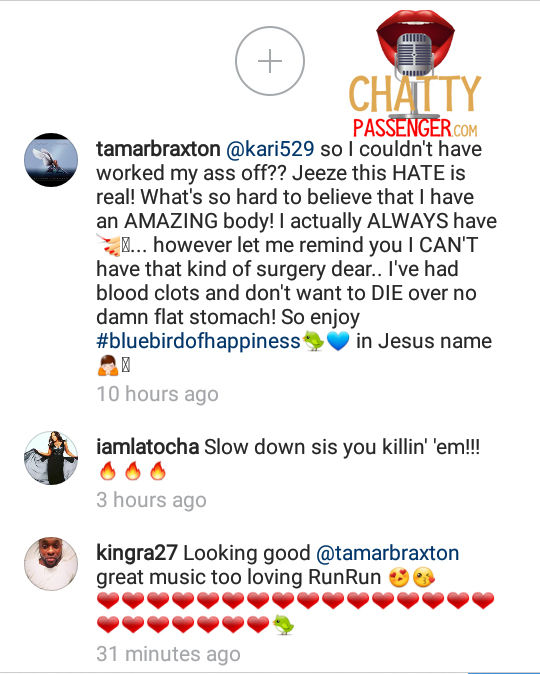Click the fire emojis in iamlatocha's comment
Screen dimensions: 540x674
(133, 471)
